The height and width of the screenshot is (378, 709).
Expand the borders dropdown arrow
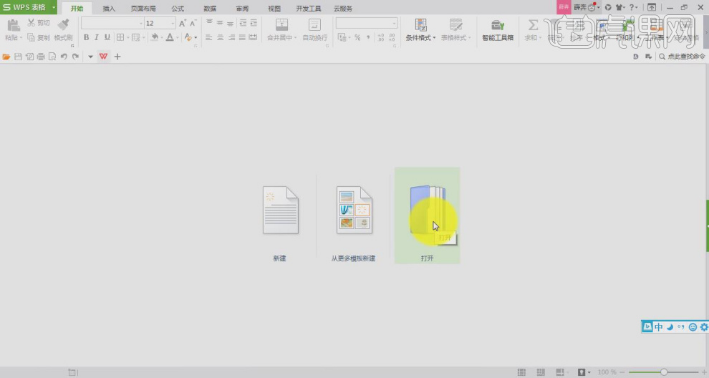click(128, 38)
